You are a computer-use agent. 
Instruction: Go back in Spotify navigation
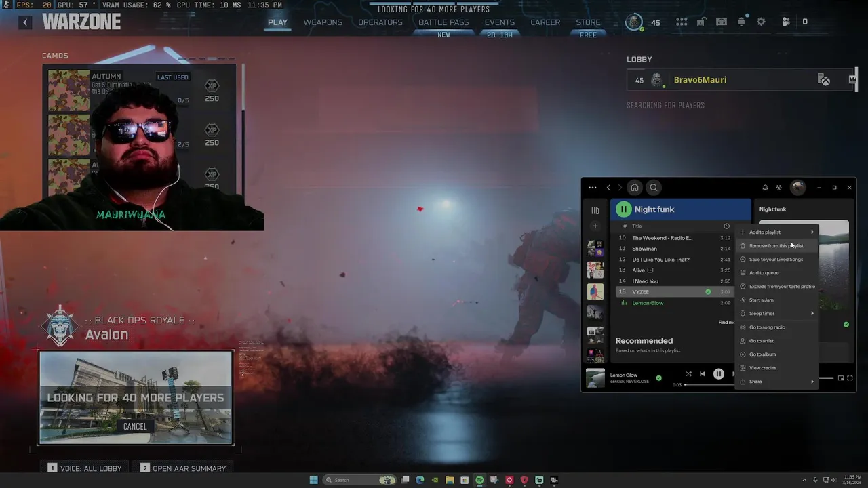[609, 188]
